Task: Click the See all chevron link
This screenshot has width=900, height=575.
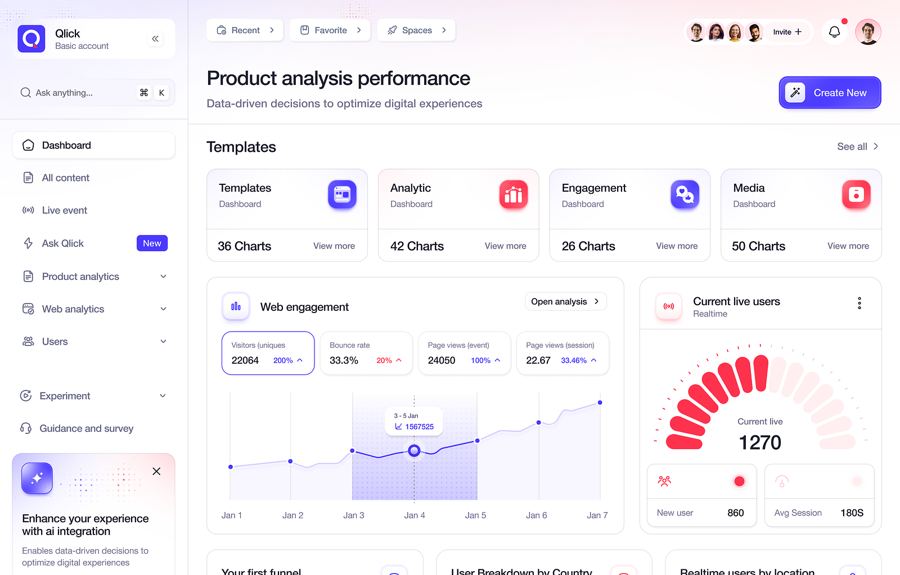Action: click(x=858, y=146)
